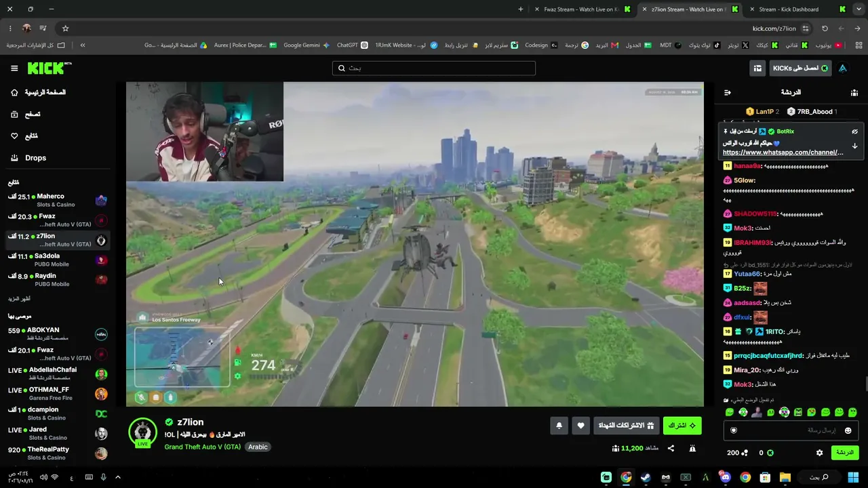The width and height of the screenshot is (868, 488).
Task: Open site information icon beside the URL
Action: [806, 28]
